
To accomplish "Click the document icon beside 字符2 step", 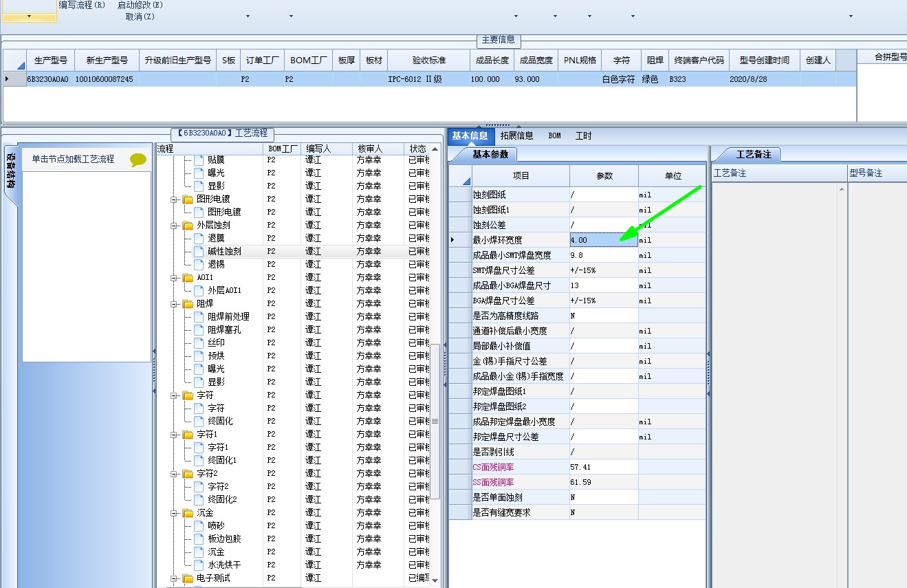I will coord(199,487).
